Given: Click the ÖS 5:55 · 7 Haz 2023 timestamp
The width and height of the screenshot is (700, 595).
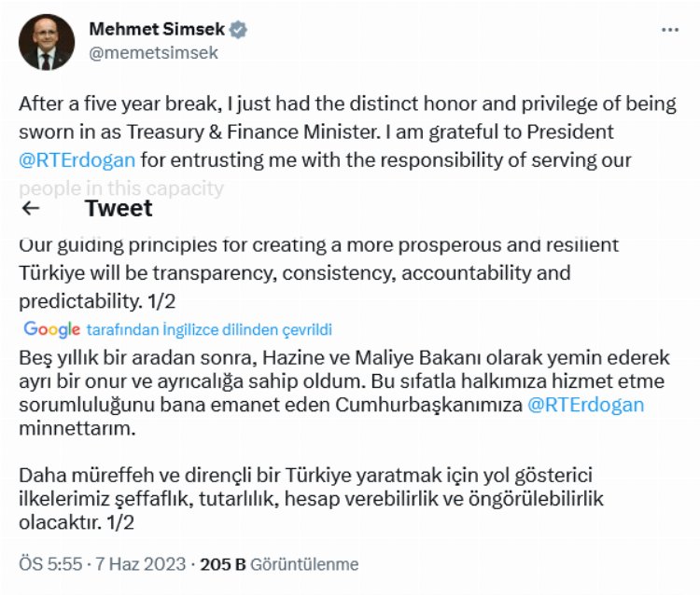Looking at the screenshot, I should [100, 564].
